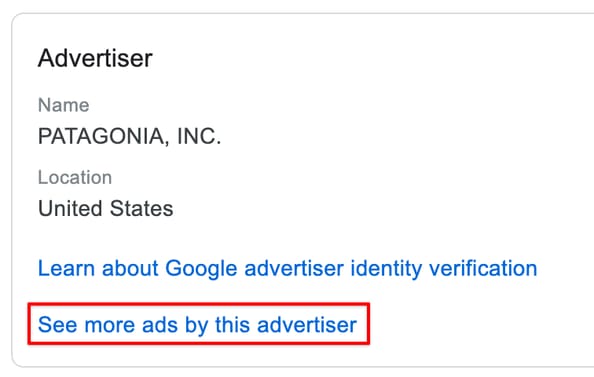Click the word identity in the verification link
This screenshot has width=594, height=377.
(x=386, y=269)
